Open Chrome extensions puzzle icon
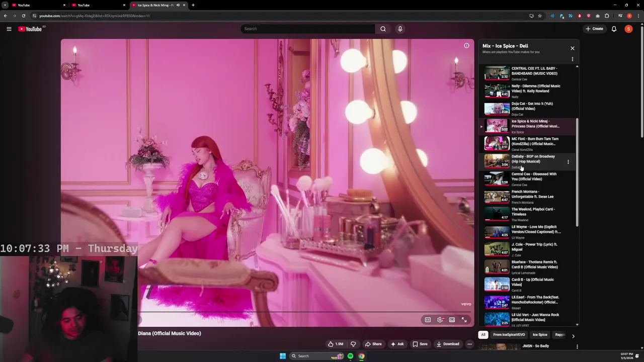 pos(607,16)
